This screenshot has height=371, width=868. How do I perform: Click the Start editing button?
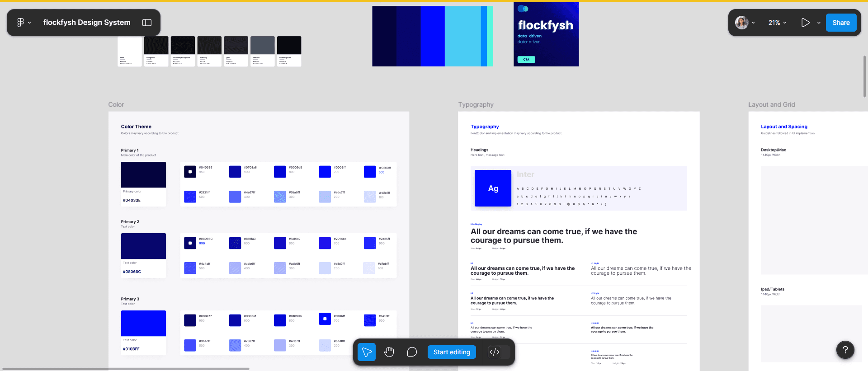[452, 352]
